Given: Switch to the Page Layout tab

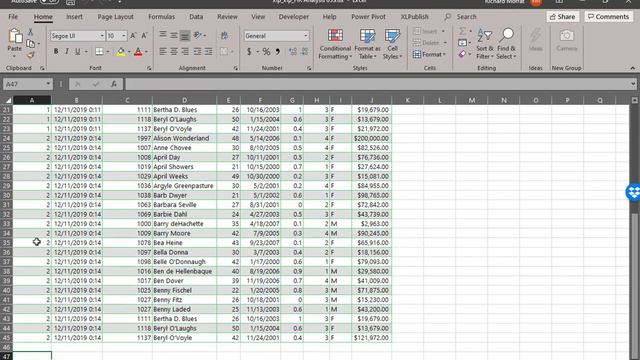Looking at the screenshot, I should click(x=116, y=17).
